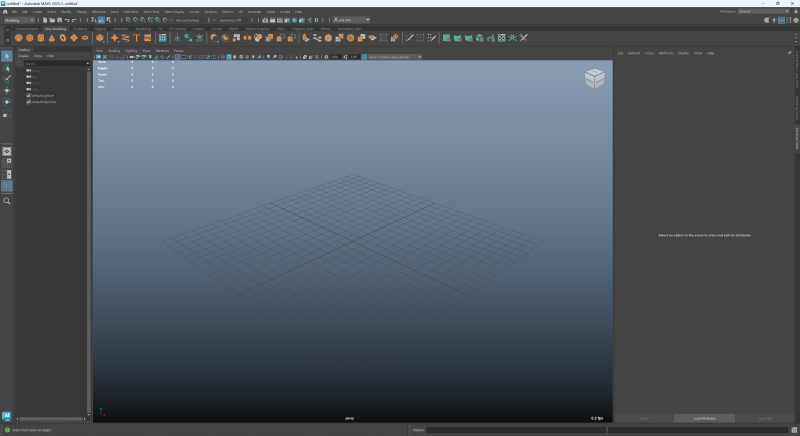Screen dimensions: 800x436
Task: Toggle the Outliner panel button in toolbox
Action: click(7, 186)
